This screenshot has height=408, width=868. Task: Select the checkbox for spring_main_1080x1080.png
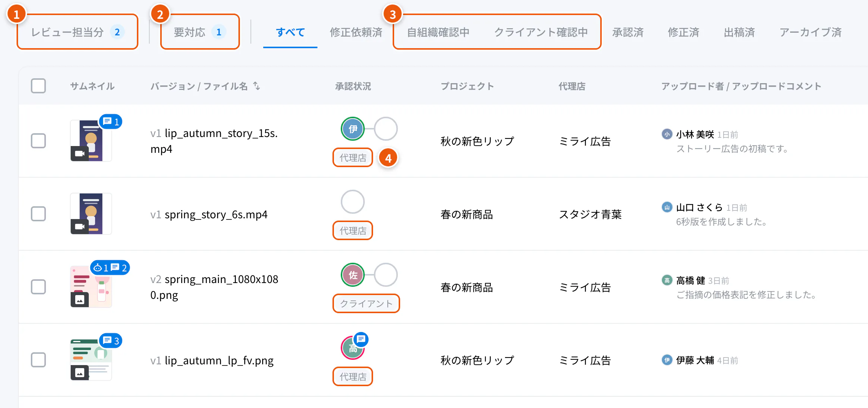tap(38, 287)
